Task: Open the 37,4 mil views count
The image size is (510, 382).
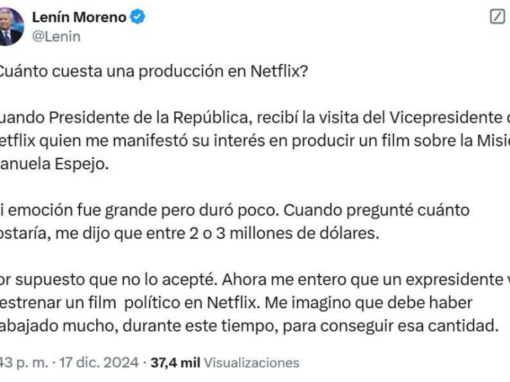Action: tap(175, 363)
